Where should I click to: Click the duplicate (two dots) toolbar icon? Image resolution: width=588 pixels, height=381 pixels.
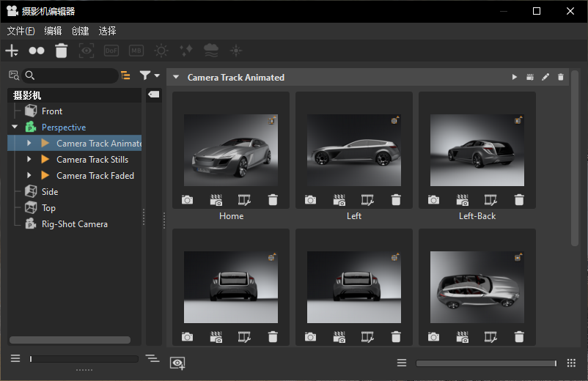(37, 51)
